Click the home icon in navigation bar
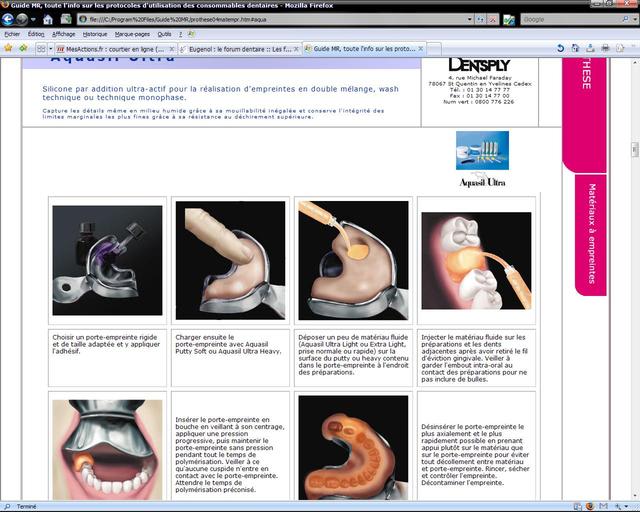This screenshot has height=512, width=640. tap(48, 19)
